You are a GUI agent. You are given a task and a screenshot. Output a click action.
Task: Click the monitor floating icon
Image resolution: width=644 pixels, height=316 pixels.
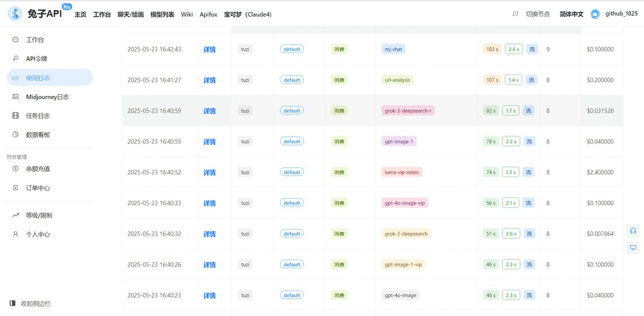pyautogui.click(x=633, y=247)
